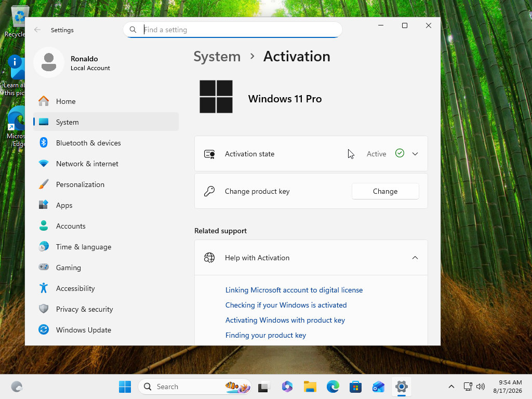
Task: Launch Microsoft Edge from the taskbar
Action: click(x=333, y=387)
